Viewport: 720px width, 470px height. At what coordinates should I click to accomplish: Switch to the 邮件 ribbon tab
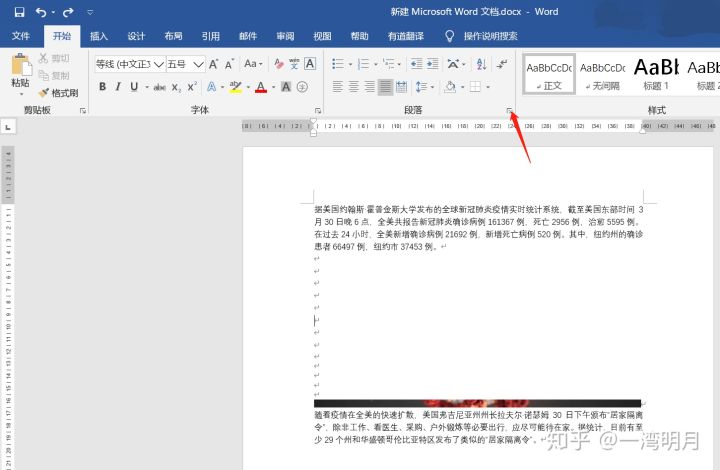[248, 36]
